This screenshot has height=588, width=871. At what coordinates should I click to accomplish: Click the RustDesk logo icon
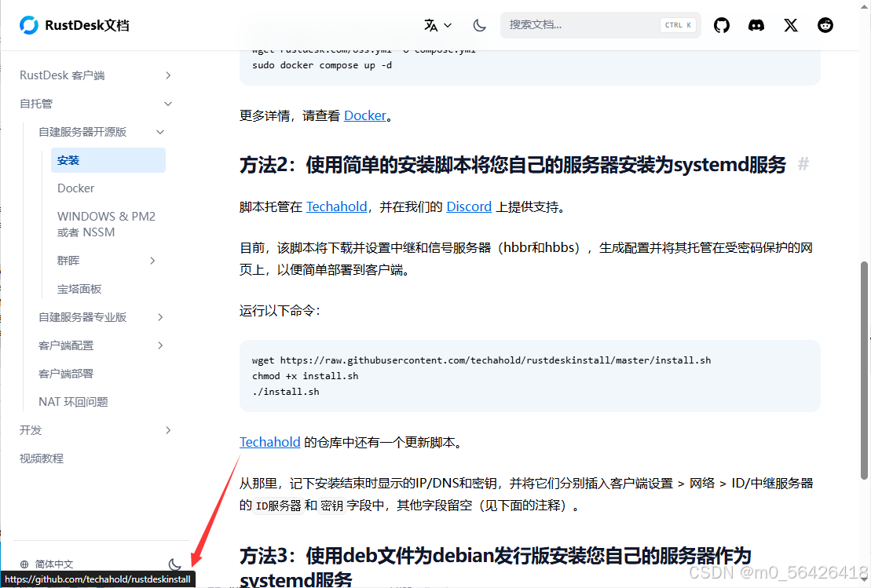click(29, 25)
